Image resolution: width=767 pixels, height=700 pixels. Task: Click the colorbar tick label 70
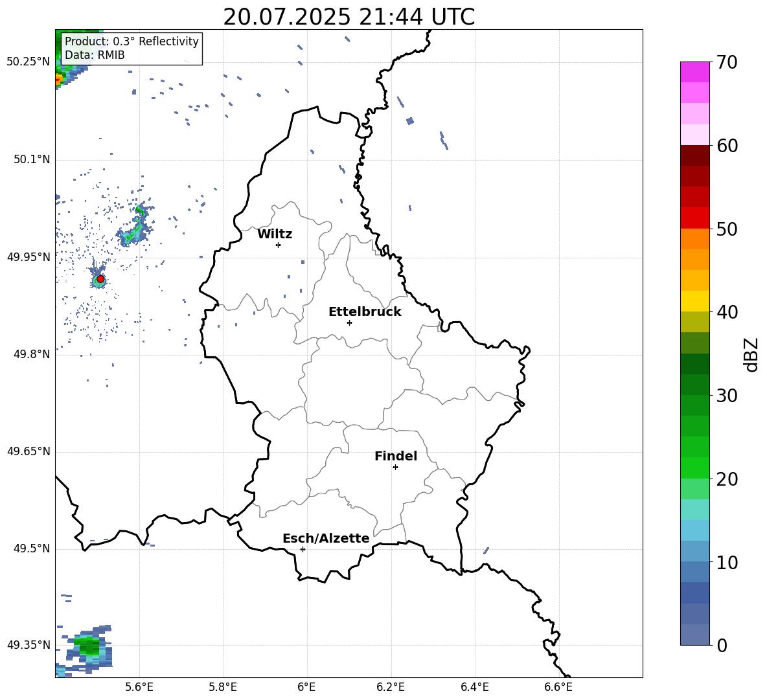tap(727, 62)
